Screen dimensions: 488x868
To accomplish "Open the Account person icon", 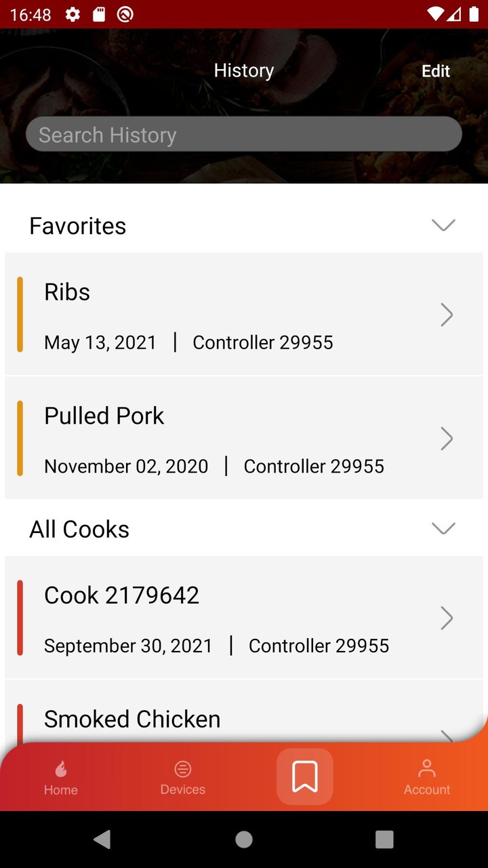I will coord(426,769).
